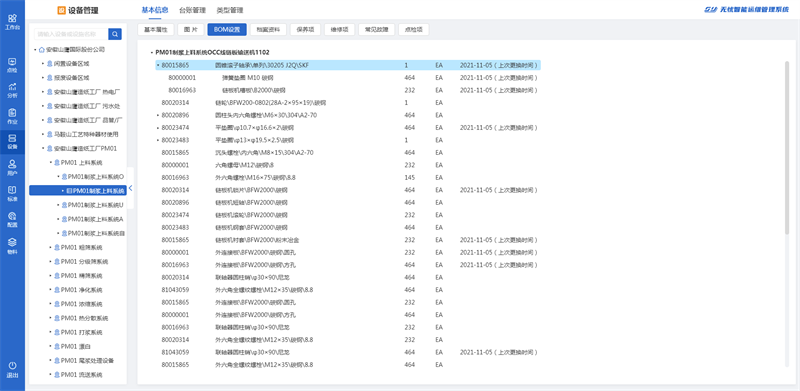Collapse the highlighted BOM row 80015865

tap(158, 65)
